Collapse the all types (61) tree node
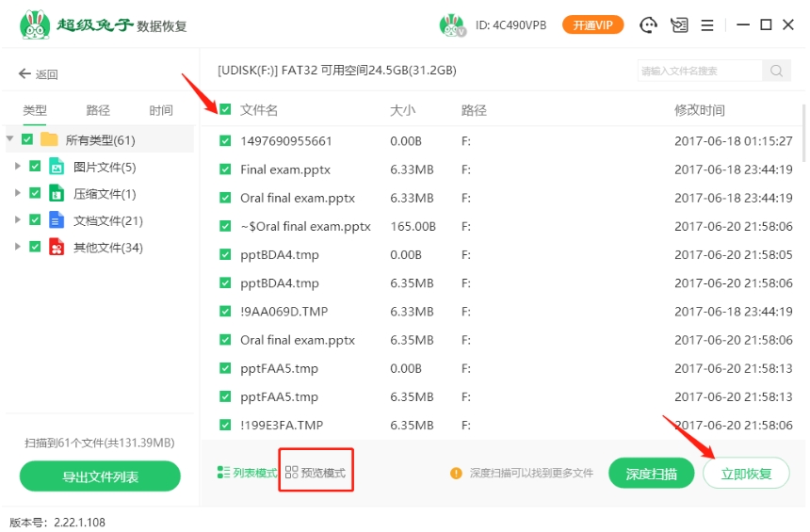The height and width of the screenshot is (532, 810). coord(10,139)
